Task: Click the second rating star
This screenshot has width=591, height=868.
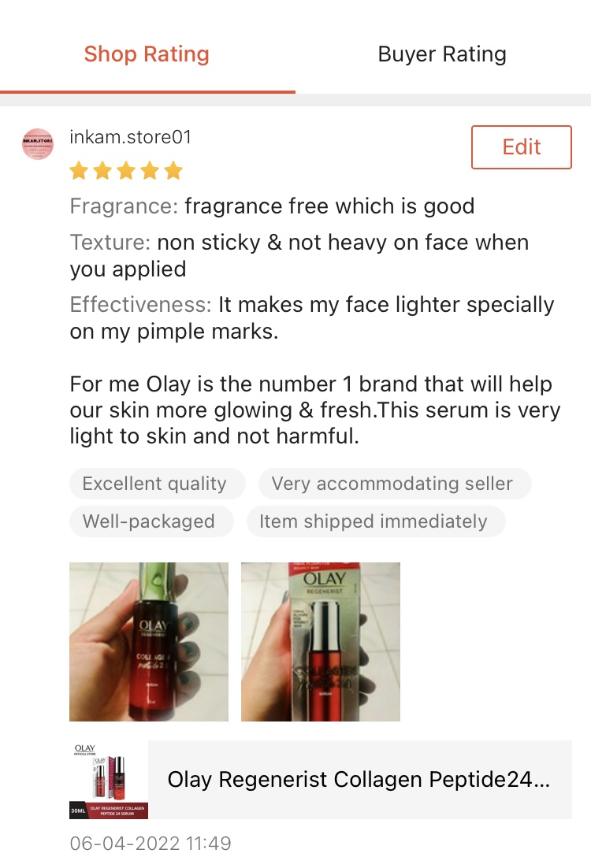Action: tap(103, 170)
